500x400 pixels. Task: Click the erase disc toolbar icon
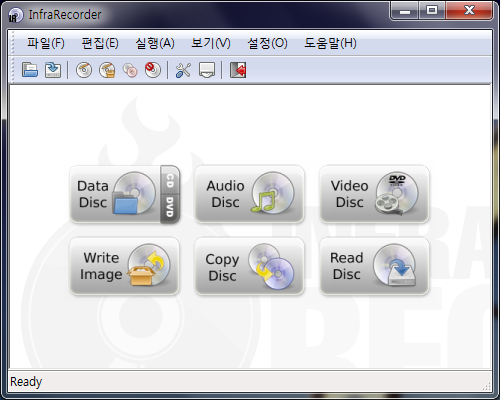153,70
